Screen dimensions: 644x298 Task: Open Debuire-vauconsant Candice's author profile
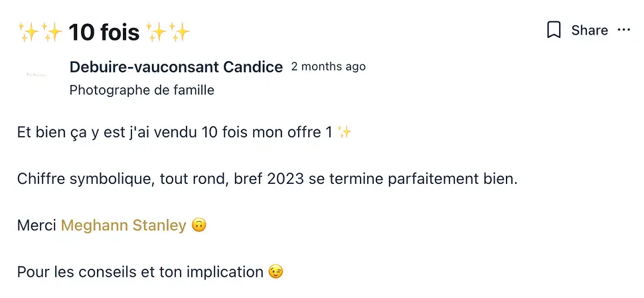(x=176, y=67)
